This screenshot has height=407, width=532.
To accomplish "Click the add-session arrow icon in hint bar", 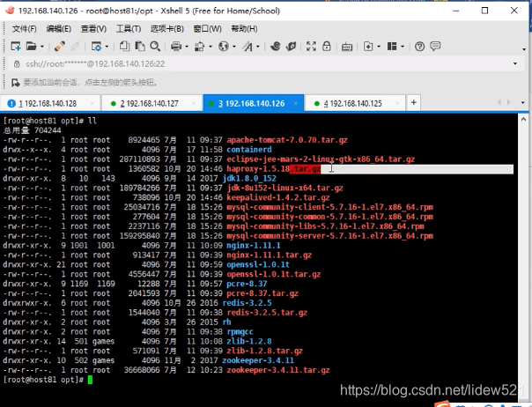I will (15, 83).
